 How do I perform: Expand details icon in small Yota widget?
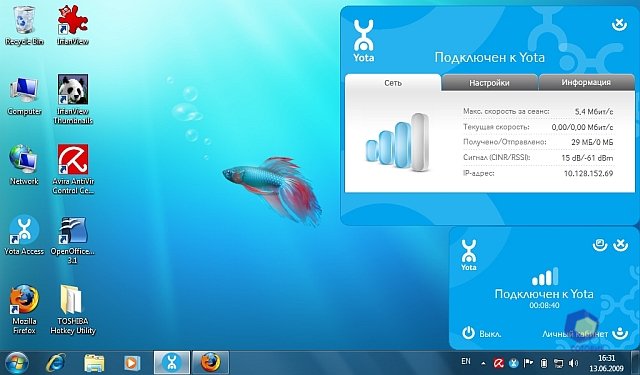(600, 245)
